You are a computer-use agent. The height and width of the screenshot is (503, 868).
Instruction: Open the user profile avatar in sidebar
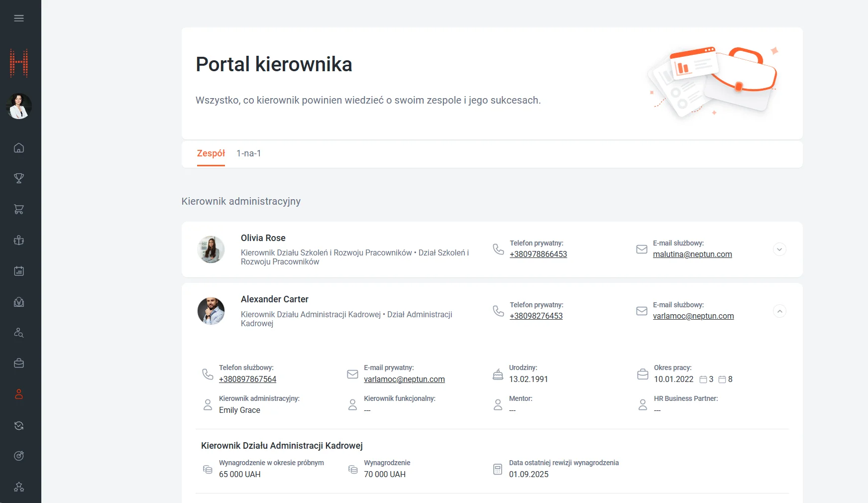19,106
